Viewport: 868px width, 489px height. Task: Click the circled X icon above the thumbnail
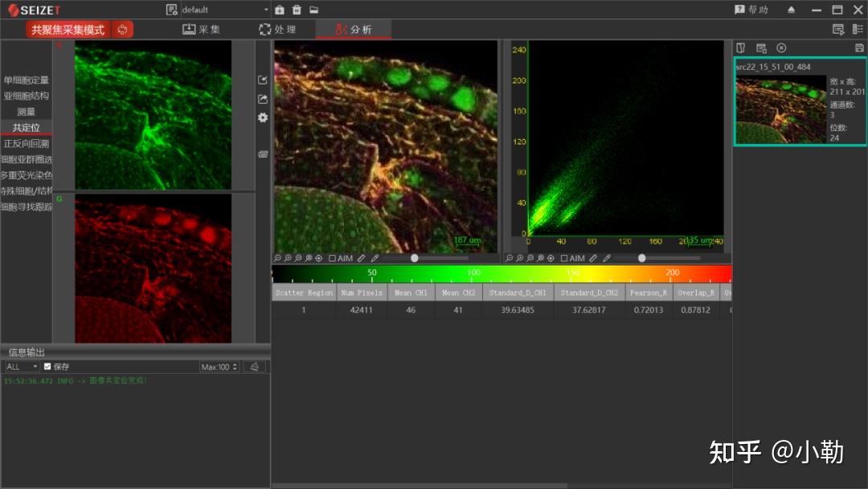[x=781, y=48]
